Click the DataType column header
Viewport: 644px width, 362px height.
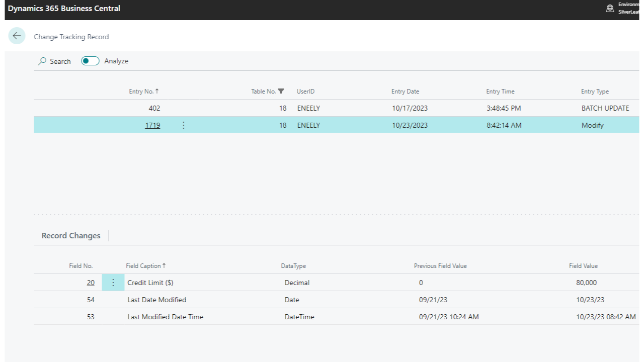coord(293,265)
